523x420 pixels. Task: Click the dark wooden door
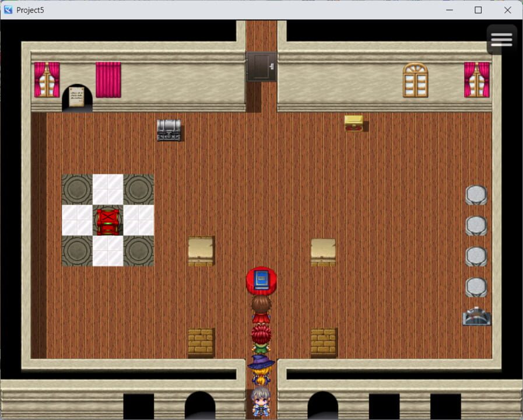click(261, 66)
